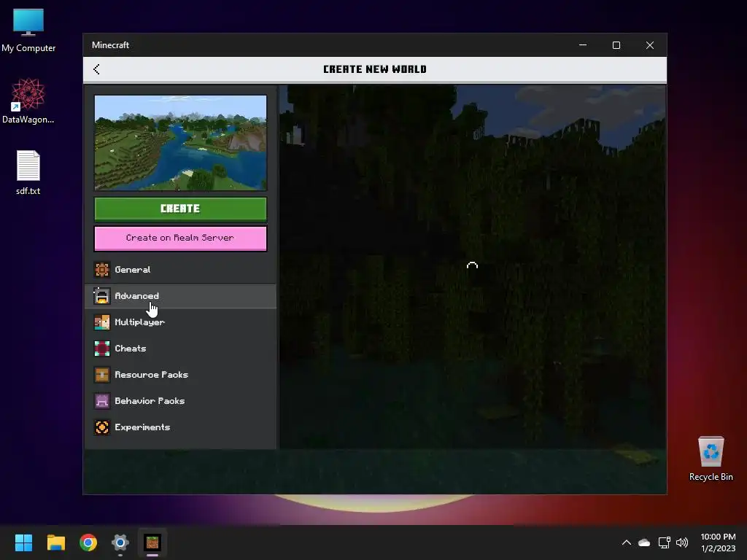Click the Cheats icon
Screen dimensions: 747x560
click(x=101, y=349)
